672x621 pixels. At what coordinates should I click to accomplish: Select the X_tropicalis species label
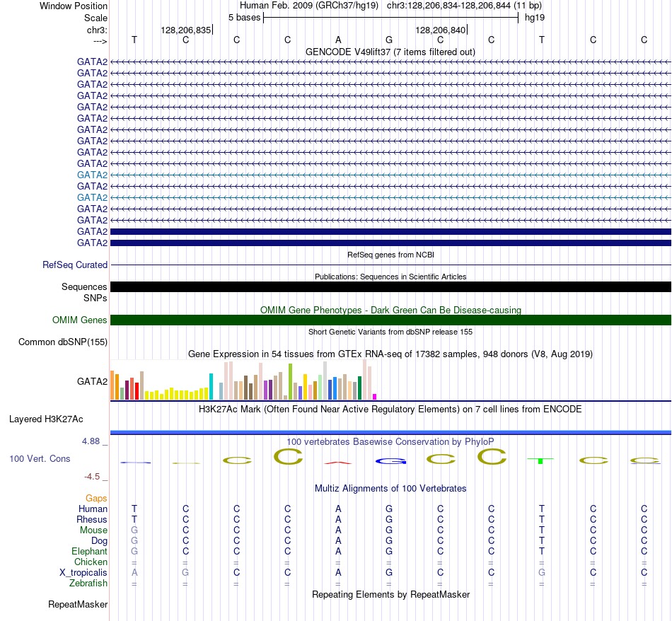tap(83, 573)
